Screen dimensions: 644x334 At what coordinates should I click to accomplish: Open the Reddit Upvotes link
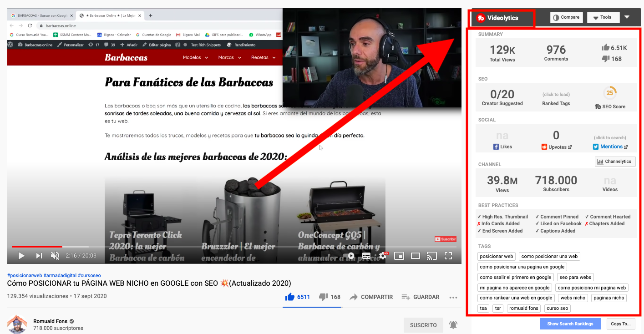(556, 147)
